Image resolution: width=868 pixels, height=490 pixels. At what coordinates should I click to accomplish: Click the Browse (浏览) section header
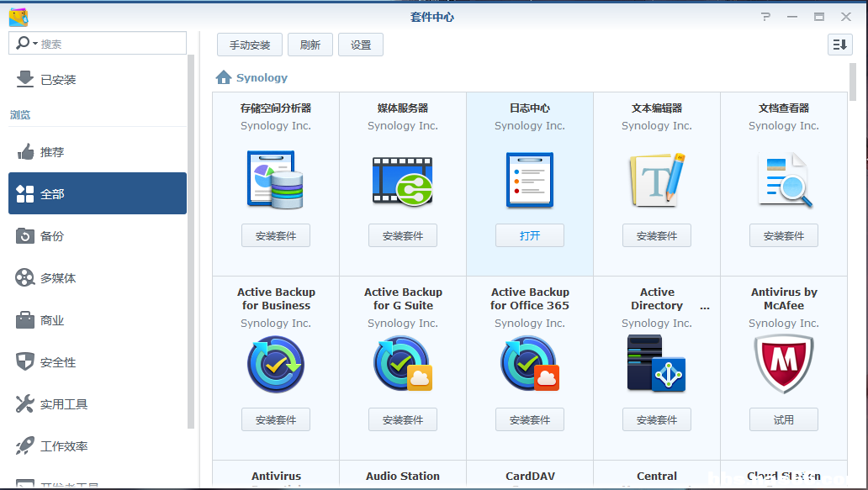[20, 115]
